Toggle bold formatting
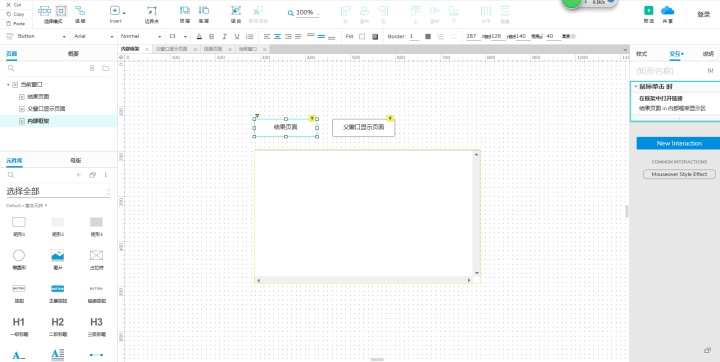720x362 pixels. [x=212, y=36]
